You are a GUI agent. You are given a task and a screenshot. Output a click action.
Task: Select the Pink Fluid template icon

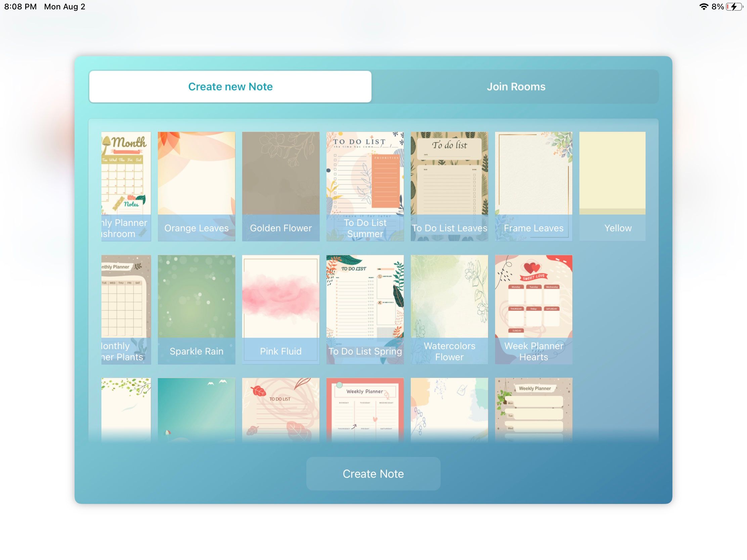coord(280,309)
